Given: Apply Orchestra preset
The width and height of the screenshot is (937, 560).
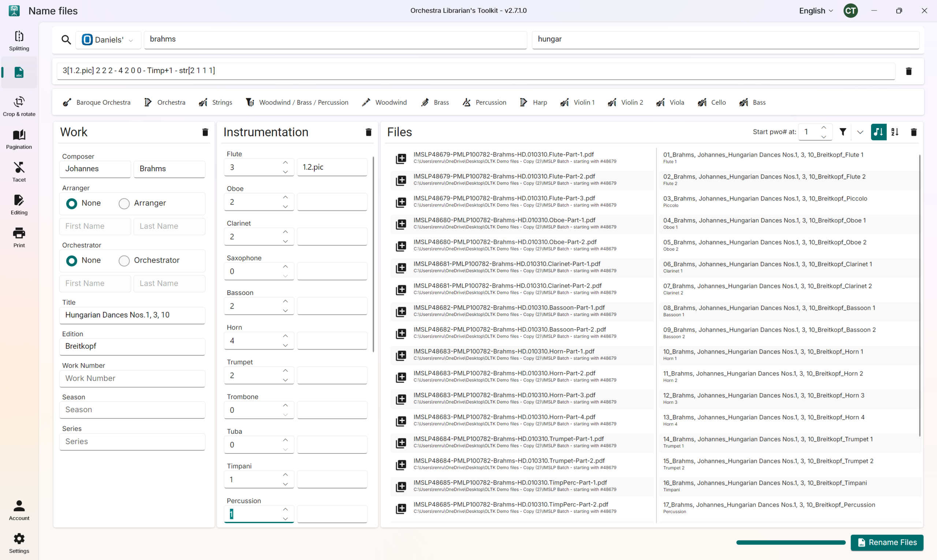Looking at the screenshot, I should 165,102.
